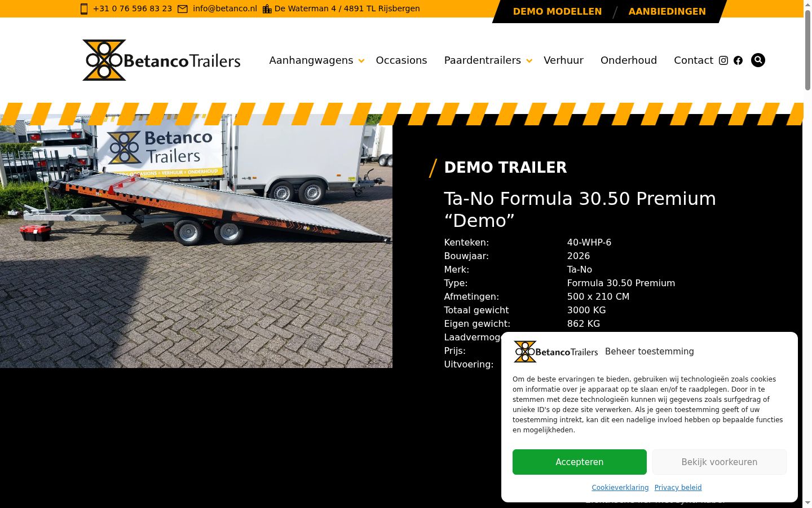Click Bekijk voorkeuren button
The height and width of the screenshot is (508, 812).
pos(720,462)
